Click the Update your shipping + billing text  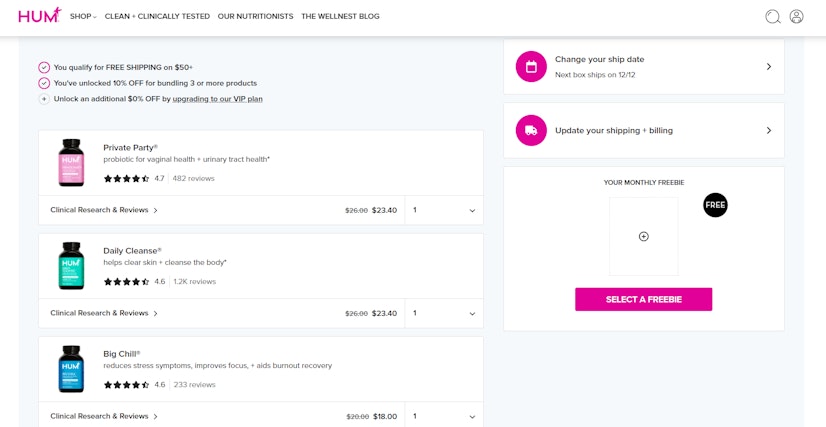[x=614, y=131]
